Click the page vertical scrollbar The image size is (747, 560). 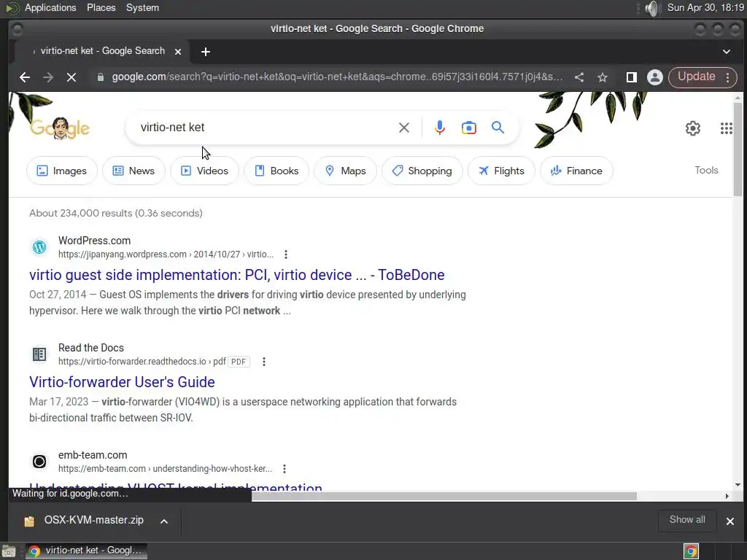tap(738, 148)
